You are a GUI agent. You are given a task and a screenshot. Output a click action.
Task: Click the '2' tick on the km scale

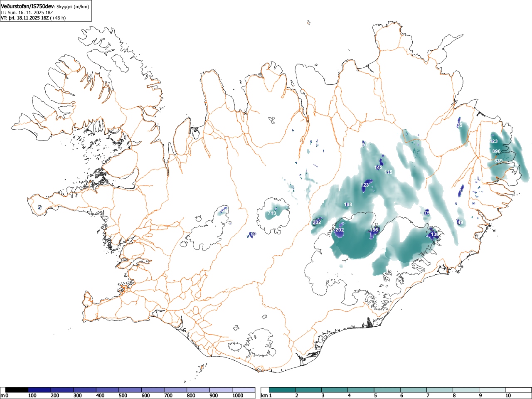point(296,396)
